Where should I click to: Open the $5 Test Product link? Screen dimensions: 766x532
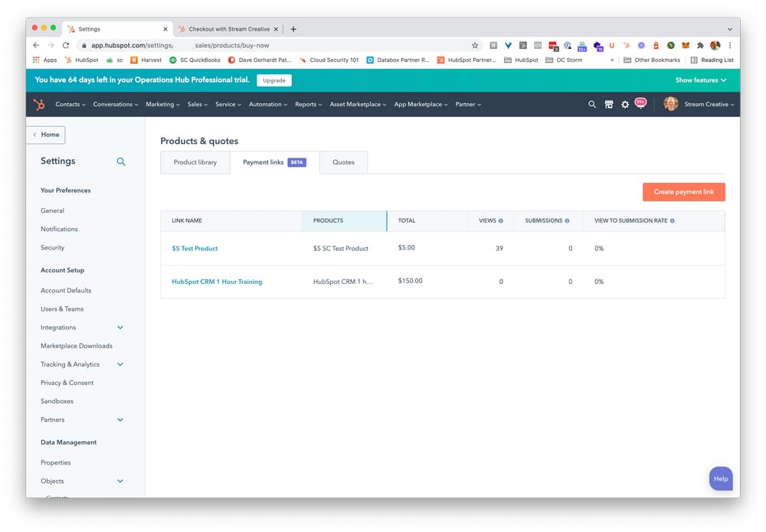[194, 247]
